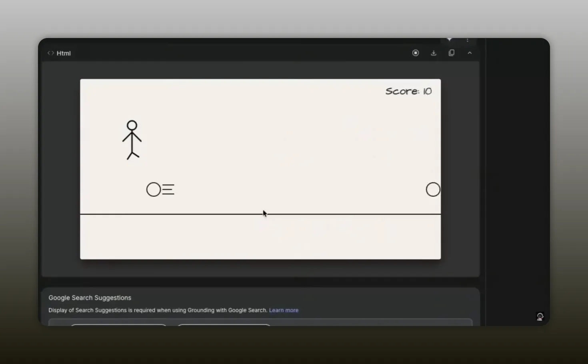Viewport: 588px width, 364px height.
Task: Open the floating assistant icon bottom right
Action: point(540,316)
